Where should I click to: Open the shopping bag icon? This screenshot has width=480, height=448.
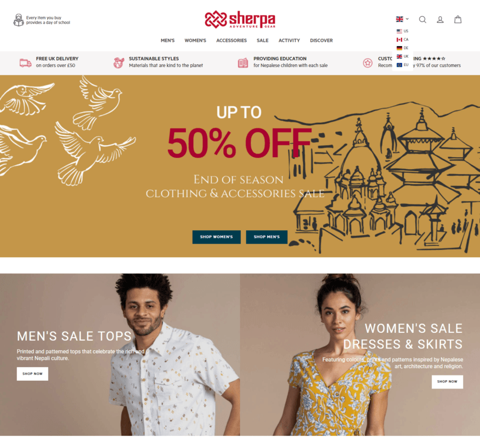coord(458,20)
